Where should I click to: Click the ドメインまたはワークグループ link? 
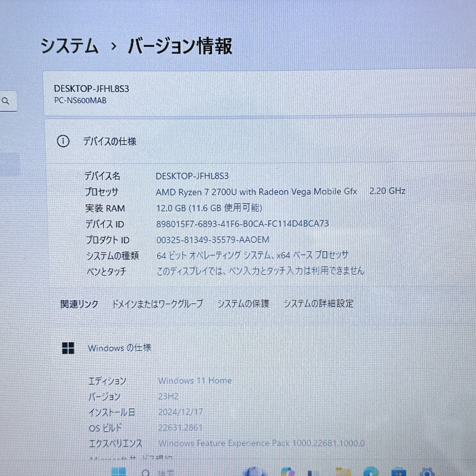(158, 304)
